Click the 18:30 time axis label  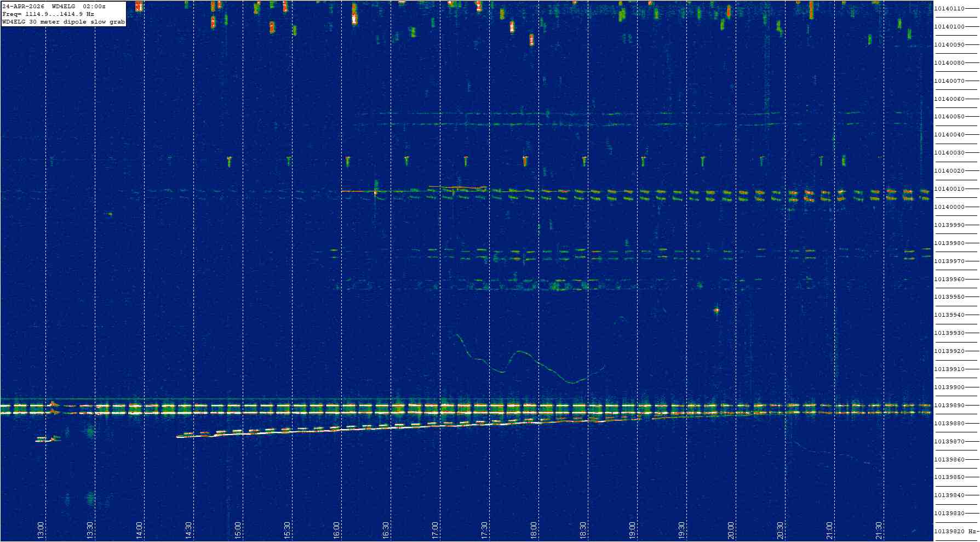(583, 530)
